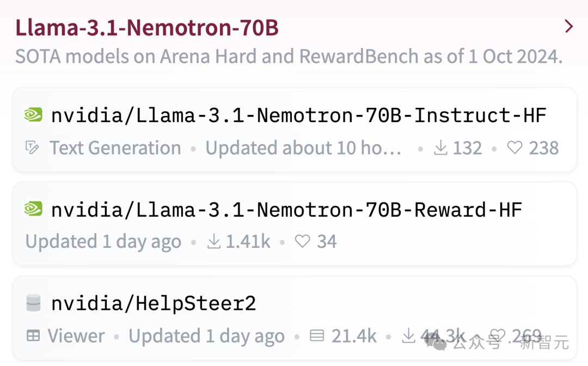
Task: Click the HelpSteer2 download count icon
Action: (x=408, y=336)
